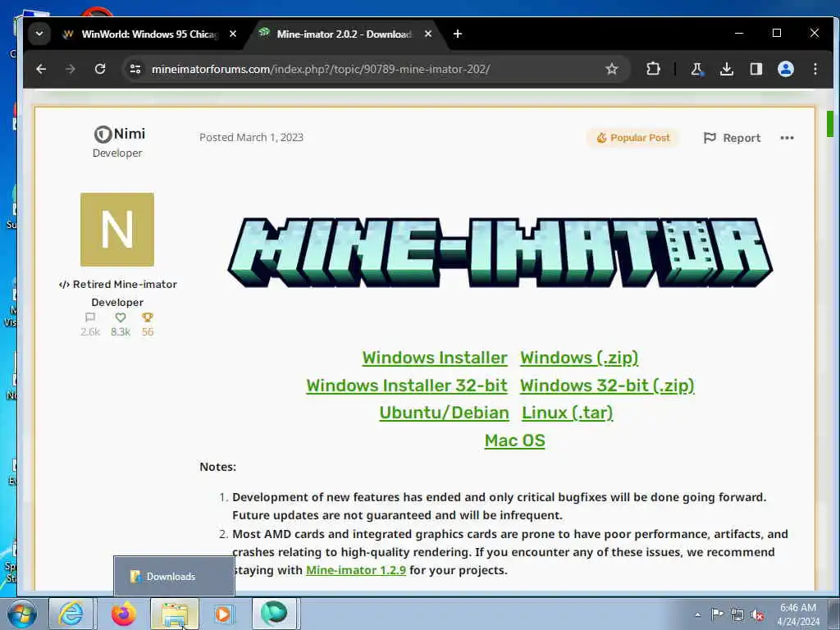Open Windows Media Player taskbar icon

(223, 614)
